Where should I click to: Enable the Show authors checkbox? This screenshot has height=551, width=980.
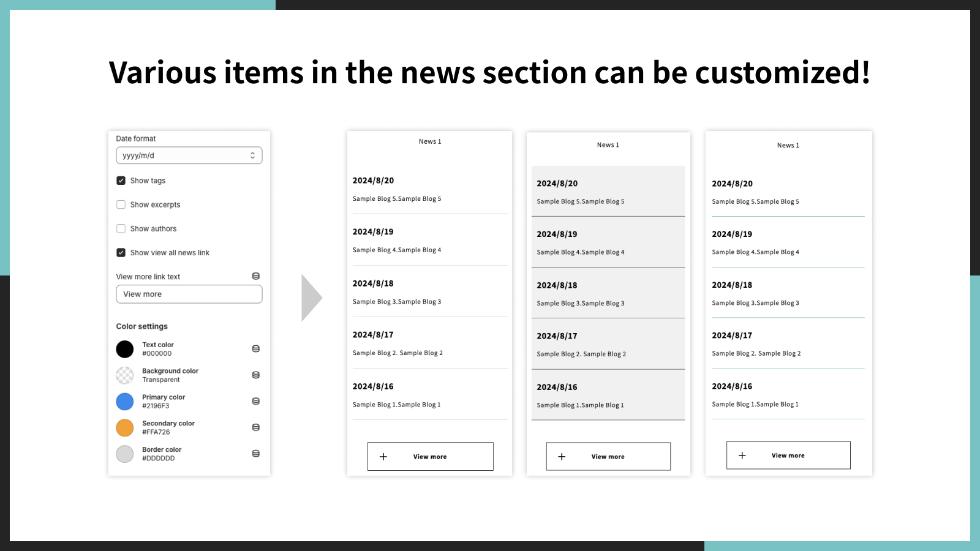pos(121,228)
